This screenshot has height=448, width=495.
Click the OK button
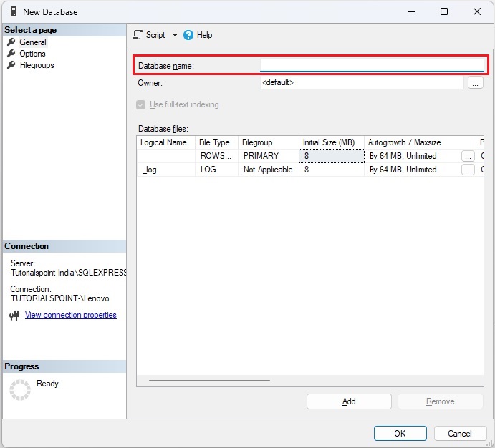[400, 434]
